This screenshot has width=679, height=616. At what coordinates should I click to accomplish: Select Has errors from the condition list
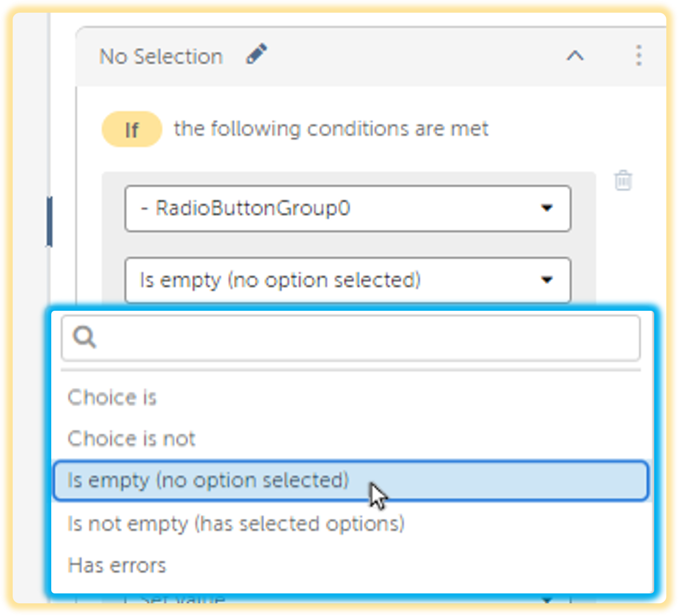pos(116,565)
